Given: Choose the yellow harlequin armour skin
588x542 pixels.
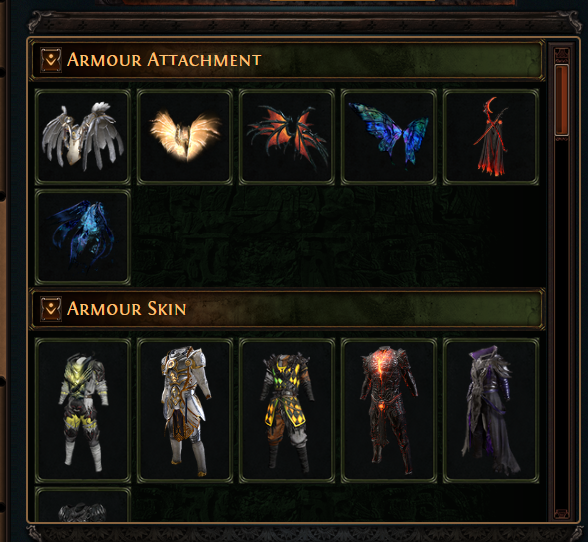Looking at the screenshot, I should 286,410.
